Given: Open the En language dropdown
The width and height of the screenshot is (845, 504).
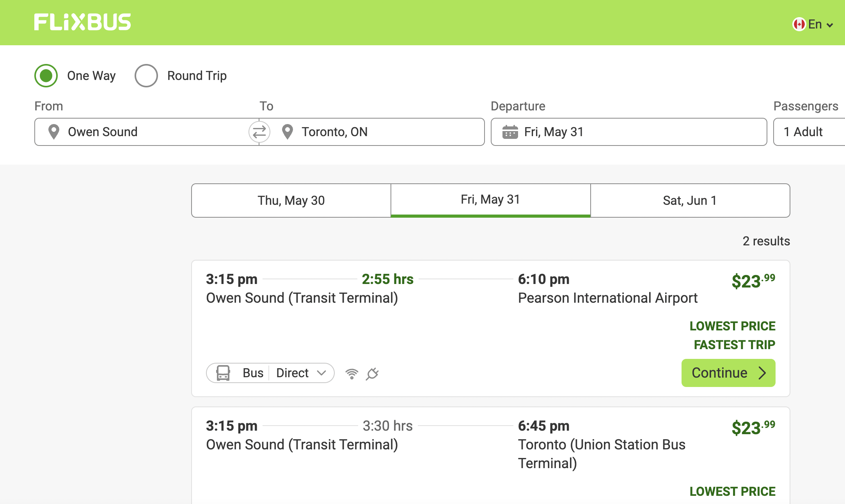Looking at the screenshot, I should coord(818,24).
